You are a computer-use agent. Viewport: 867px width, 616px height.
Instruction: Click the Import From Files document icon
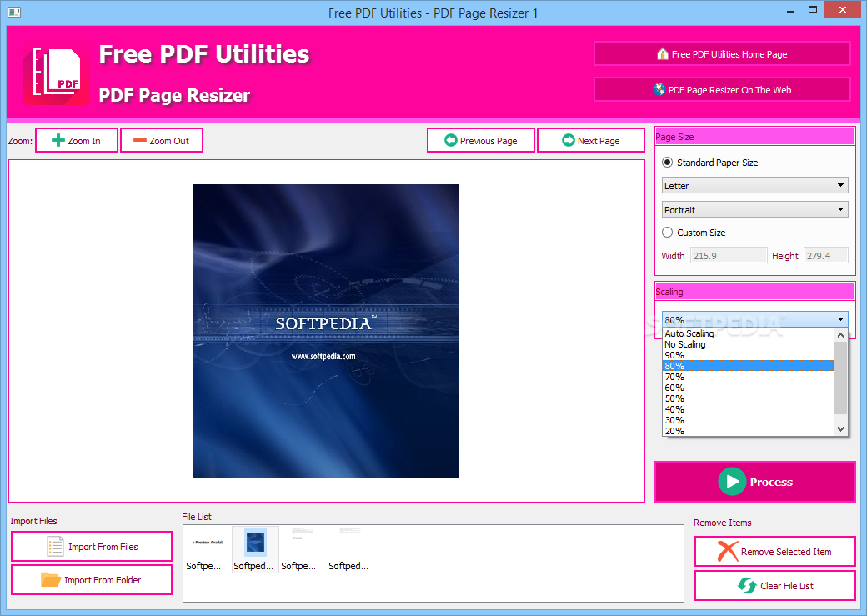tap(55, 547)
